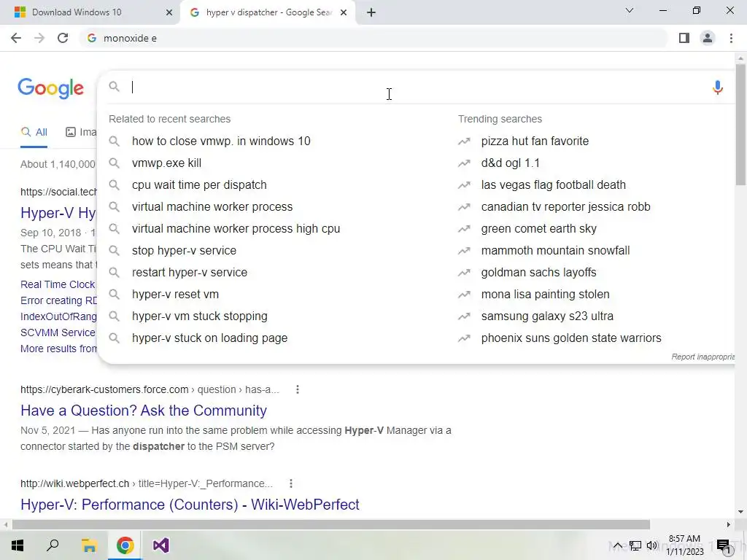Open the network status tray icon
The width and height of the screenshot is (747, 560).
[x=635, y=545]
